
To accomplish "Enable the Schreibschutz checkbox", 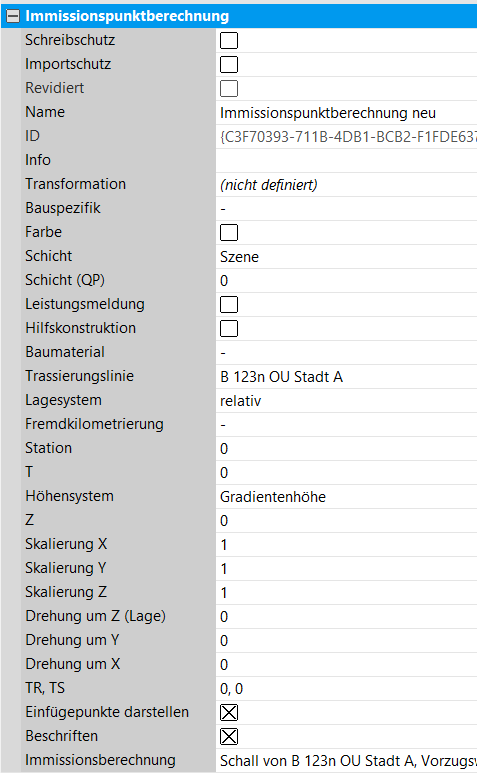I will (229, 40).
